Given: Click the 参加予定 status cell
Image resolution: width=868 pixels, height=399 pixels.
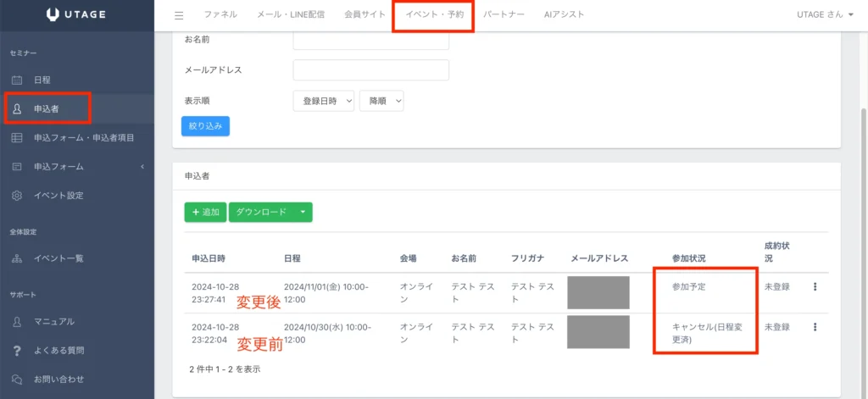Looking at the screenshot, I should (x=689, y=286).
